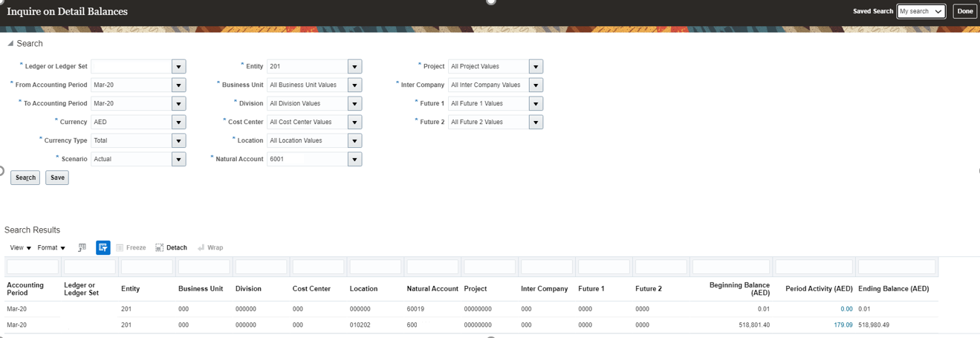Open the From Accounting Period dropdown arrow
This screenshot has width=980, height=338.
(x=178, y=85)
